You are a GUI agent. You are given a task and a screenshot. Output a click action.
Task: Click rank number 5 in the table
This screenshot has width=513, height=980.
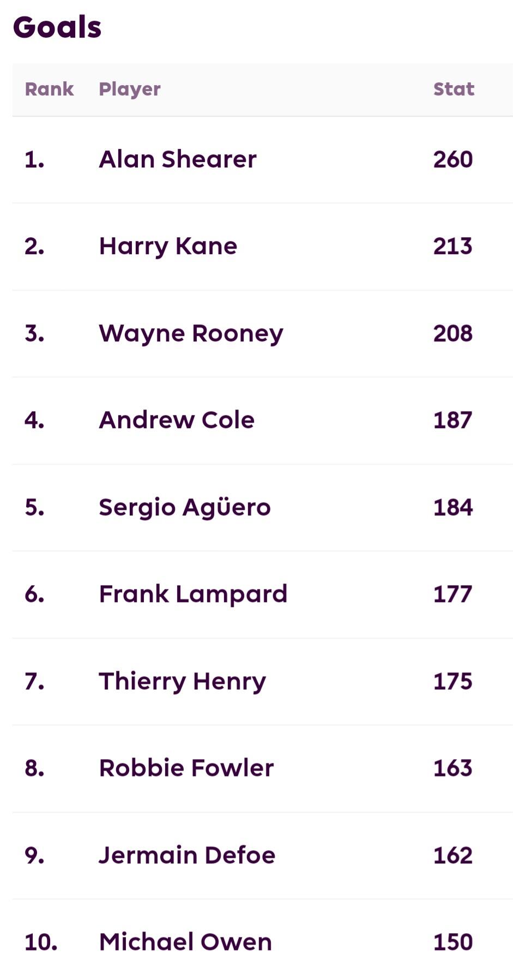click(34, 507)
